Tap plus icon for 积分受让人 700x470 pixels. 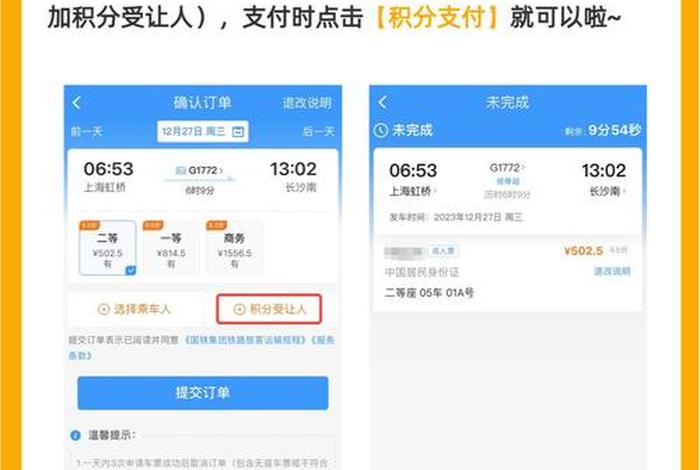[x=240, y=309]
